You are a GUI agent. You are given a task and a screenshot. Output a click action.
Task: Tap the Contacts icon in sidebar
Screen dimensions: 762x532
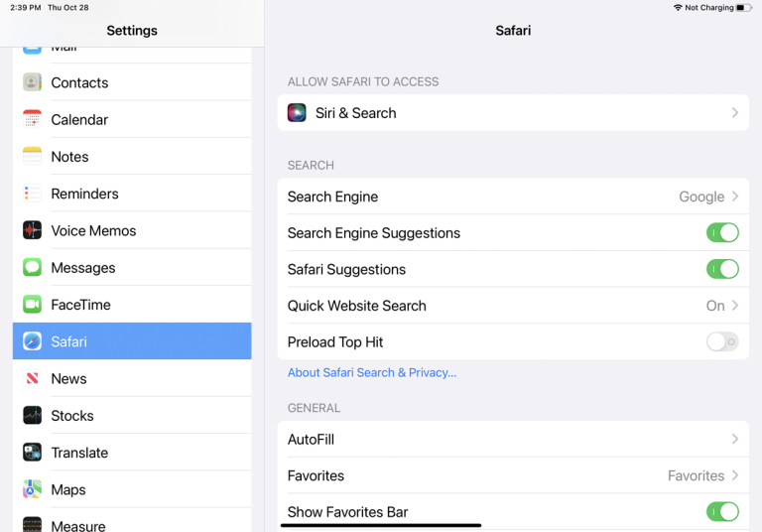coord(33,82)
